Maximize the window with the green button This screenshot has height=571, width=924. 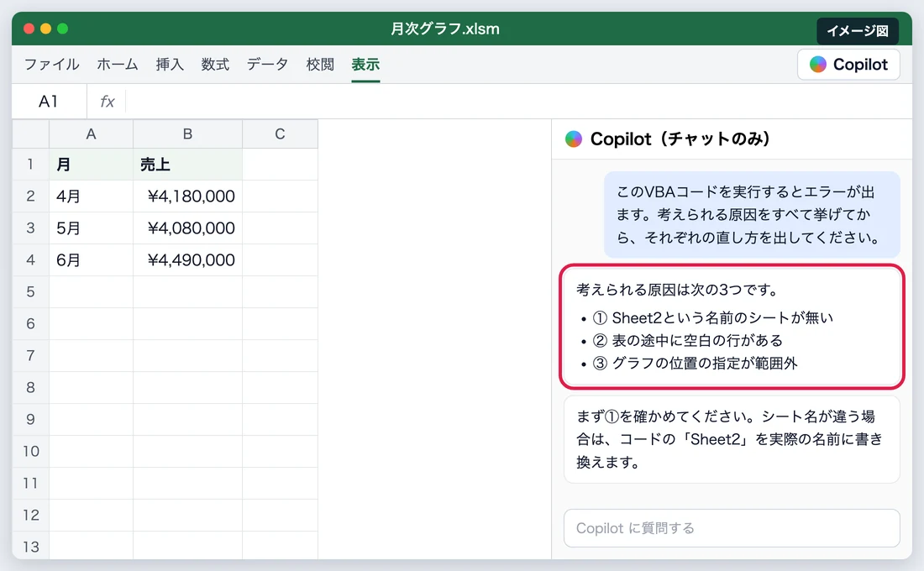click(x=62, y=29)
